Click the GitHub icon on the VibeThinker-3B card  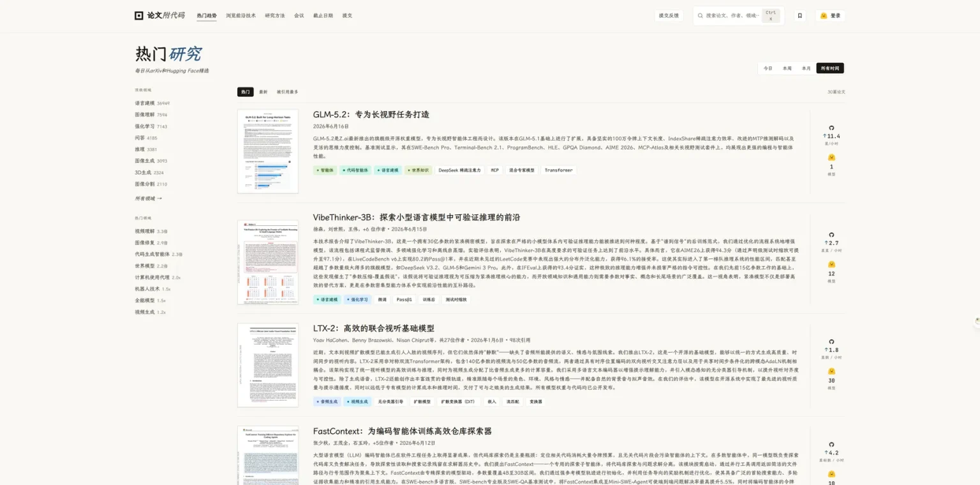(x=831, y=235)
